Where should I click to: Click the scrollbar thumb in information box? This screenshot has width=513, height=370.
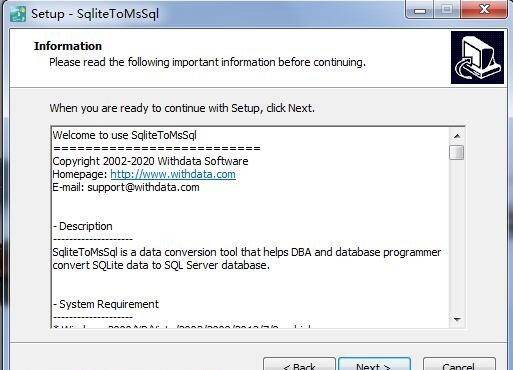tap(457, 153)
